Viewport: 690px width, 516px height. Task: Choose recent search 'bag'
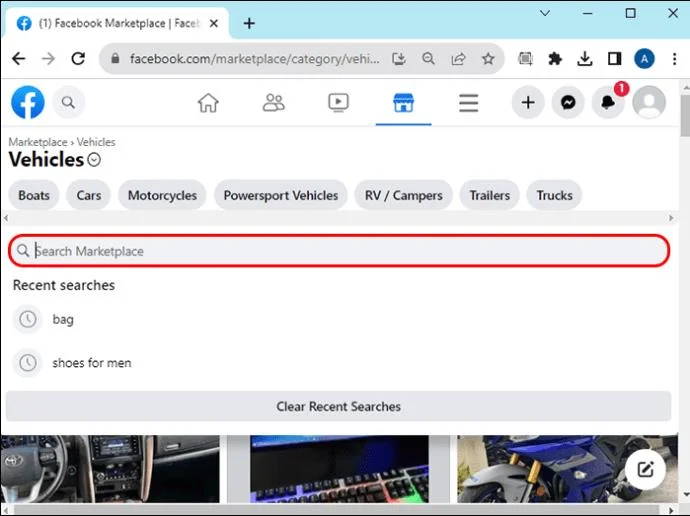(63, 319)
